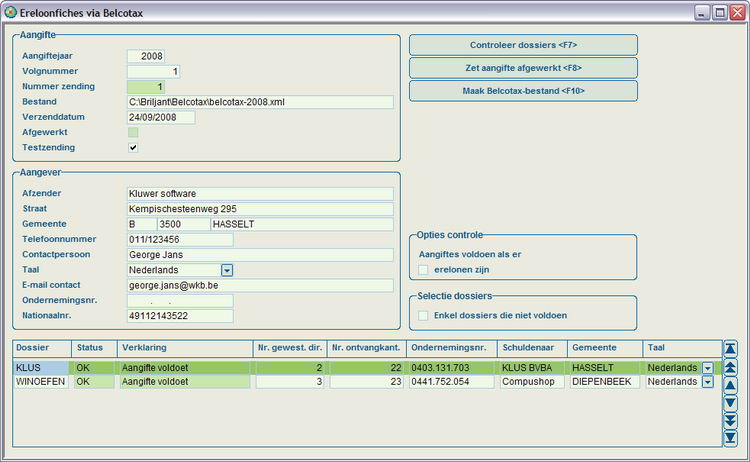Click the Ondernemingsnr. column header in the table
The width and height of the screenshot is (750, 462).
pyautogui.click(x=452, y=348)
